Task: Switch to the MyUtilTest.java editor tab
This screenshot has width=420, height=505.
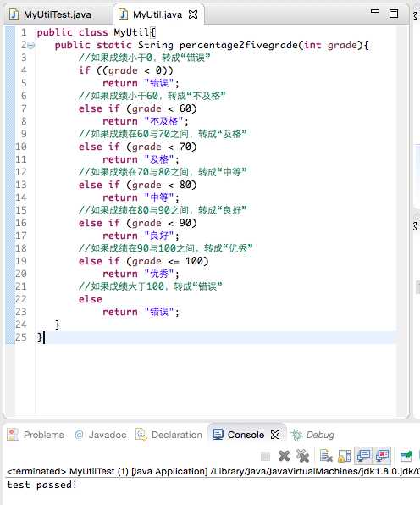Action: click(51, 14)
